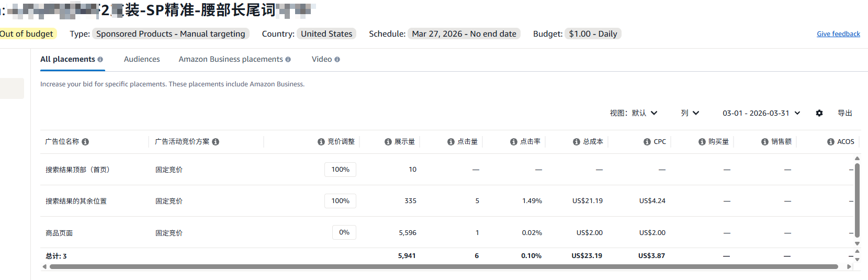Screen dimensions: 868x280
Task: Expand the 列 columns dropdown
Action: 690,113
